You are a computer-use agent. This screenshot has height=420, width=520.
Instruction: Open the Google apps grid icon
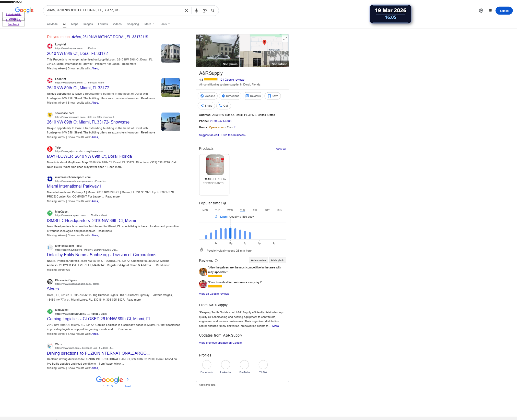tap(490, 10)
